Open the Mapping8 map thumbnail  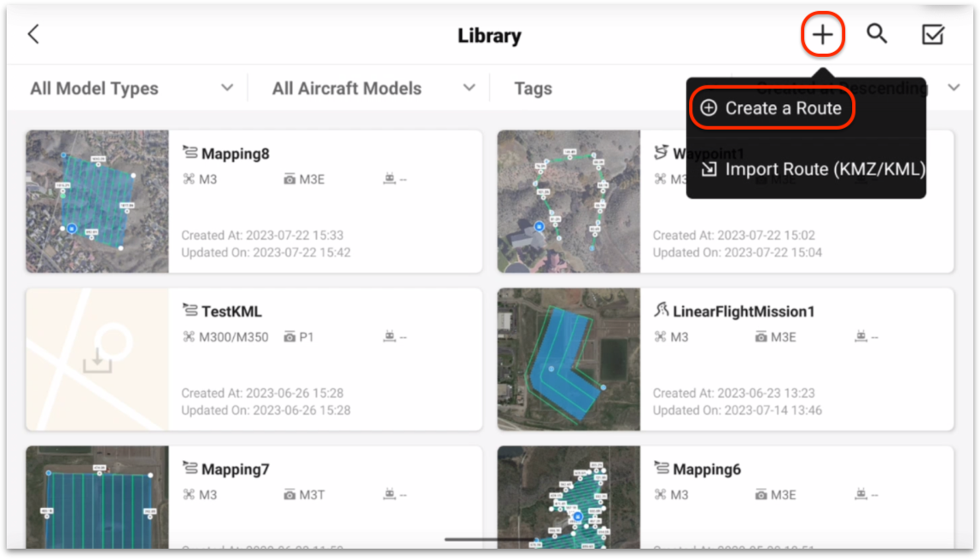click(97, 201)
